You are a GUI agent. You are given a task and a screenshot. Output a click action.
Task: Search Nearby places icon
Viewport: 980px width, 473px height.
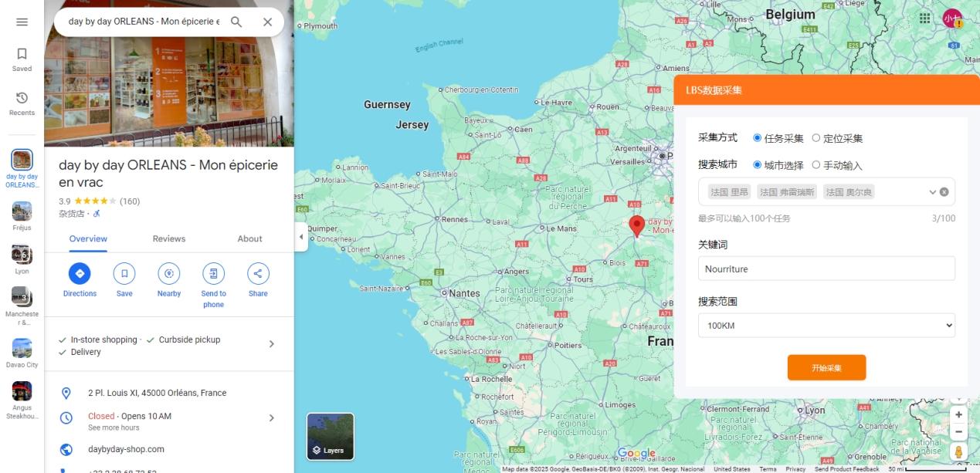[x=169, y=273]
